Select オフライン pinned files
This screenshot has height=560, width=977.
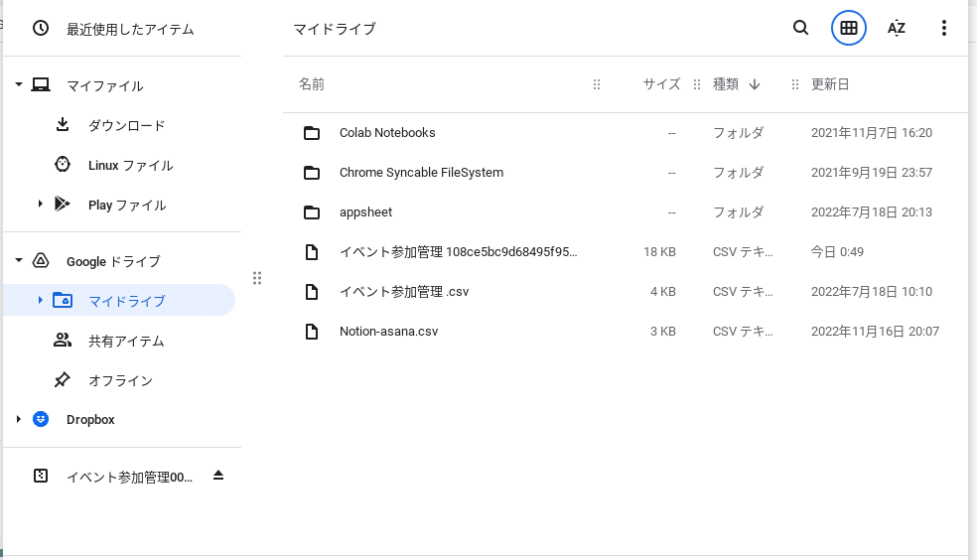click(x=120, y=380)
